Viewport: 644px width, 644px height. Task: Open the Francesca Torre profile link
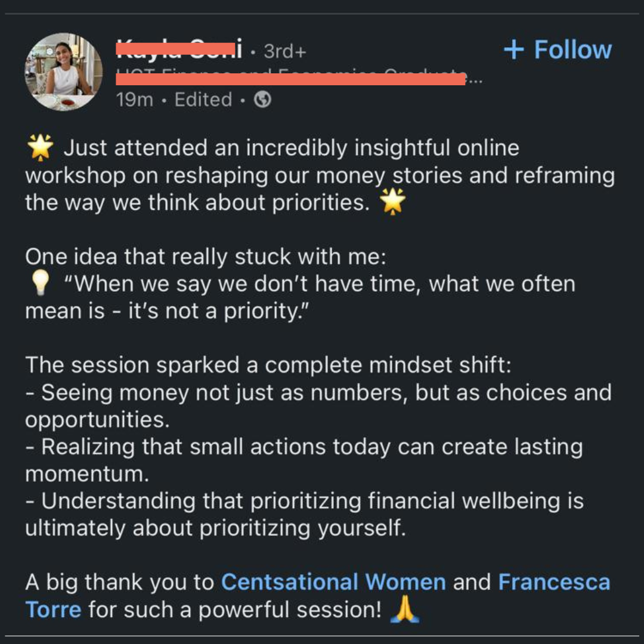(x=554, y=582)
